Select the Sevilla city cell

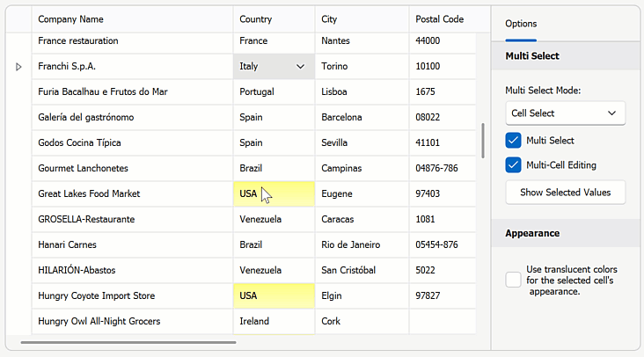click(x=362, y=142)
